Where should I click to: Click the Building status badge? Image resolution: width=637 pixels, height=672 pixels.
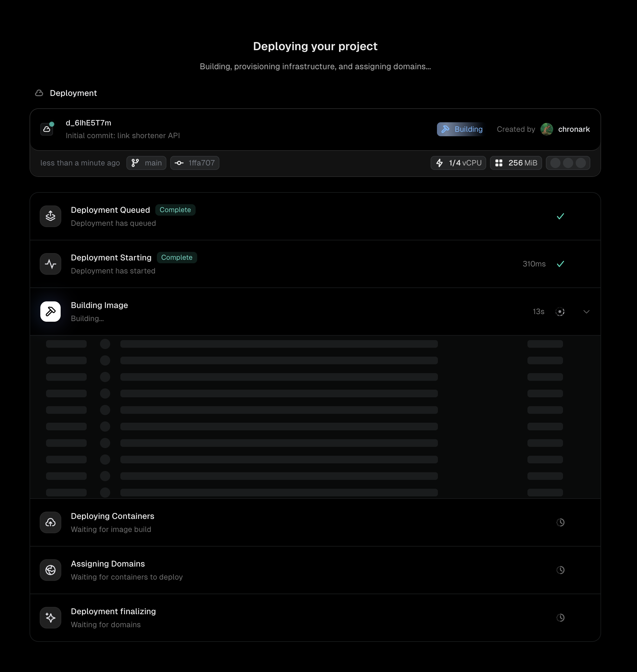pyautogui.click(x=461, y=129)
